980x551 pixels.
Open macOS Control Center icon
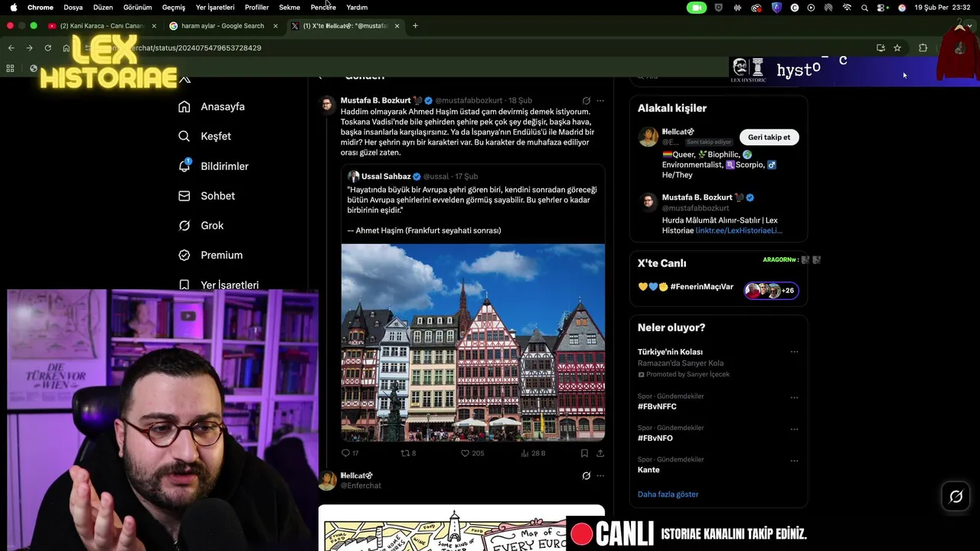pos(882,8)
